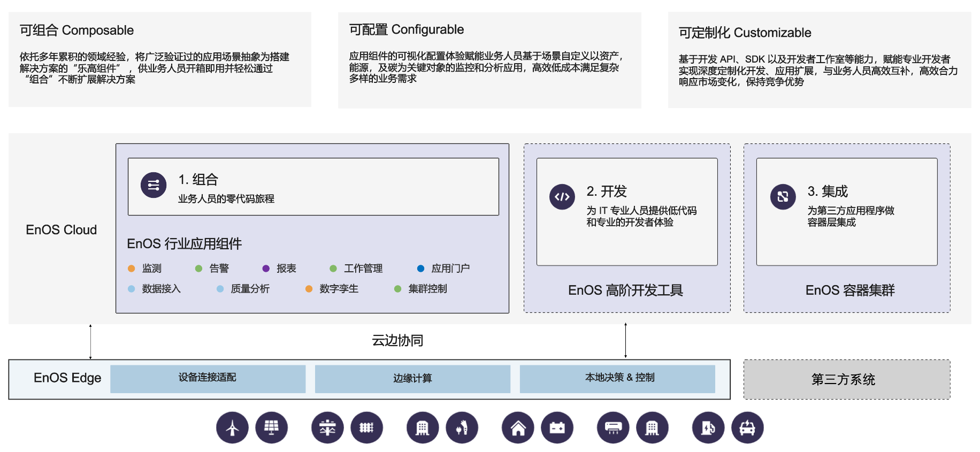Click the 可组合 Composable heading
980x452 pixels.
coord(76,30)
